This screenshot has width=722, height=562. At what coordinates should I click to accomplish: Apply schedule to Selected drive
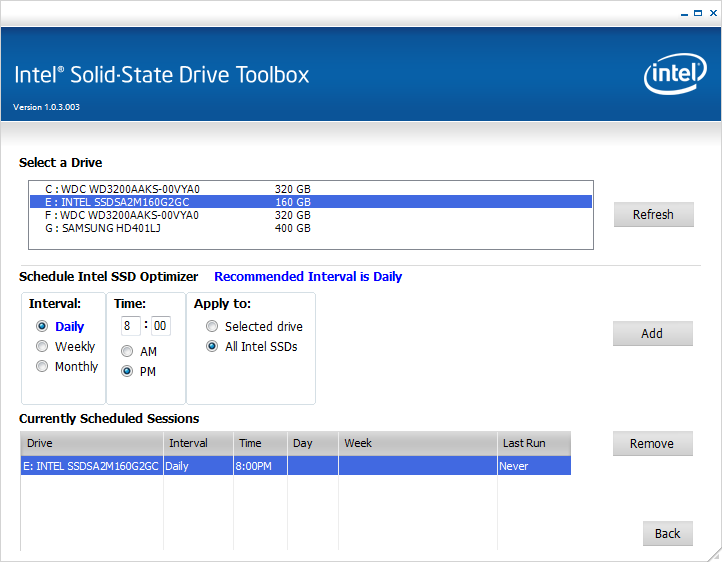212,326
